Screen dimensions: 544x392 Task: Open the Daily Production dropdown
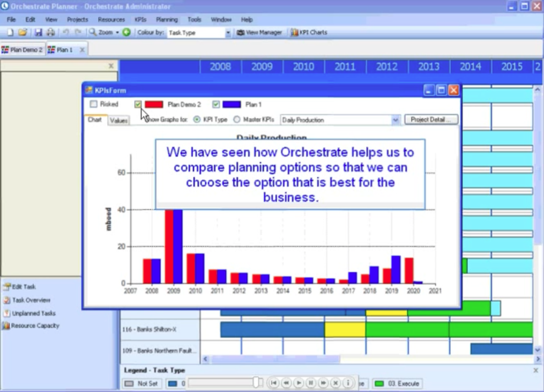pos(395,120)
